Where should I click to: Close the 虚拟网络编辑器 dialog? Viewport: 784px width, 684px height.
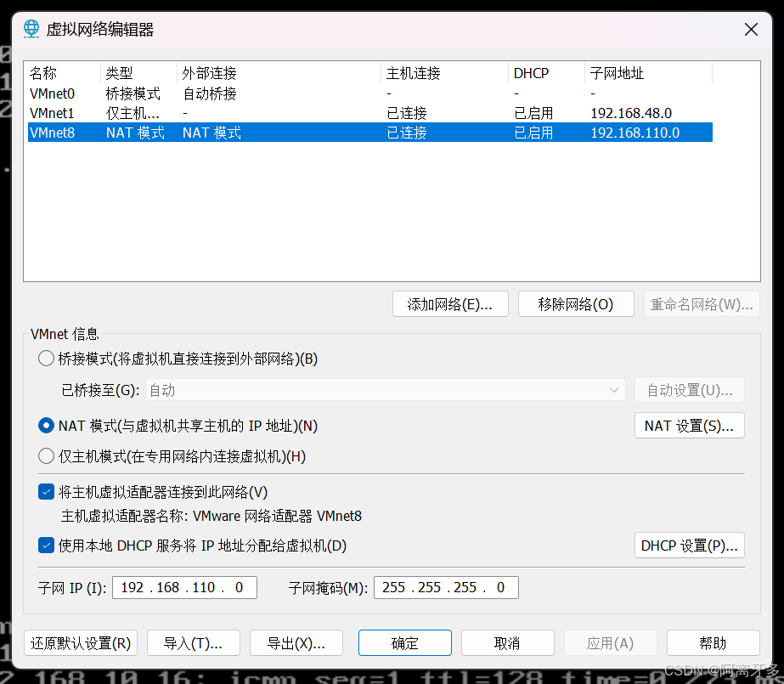click(751, 30)
